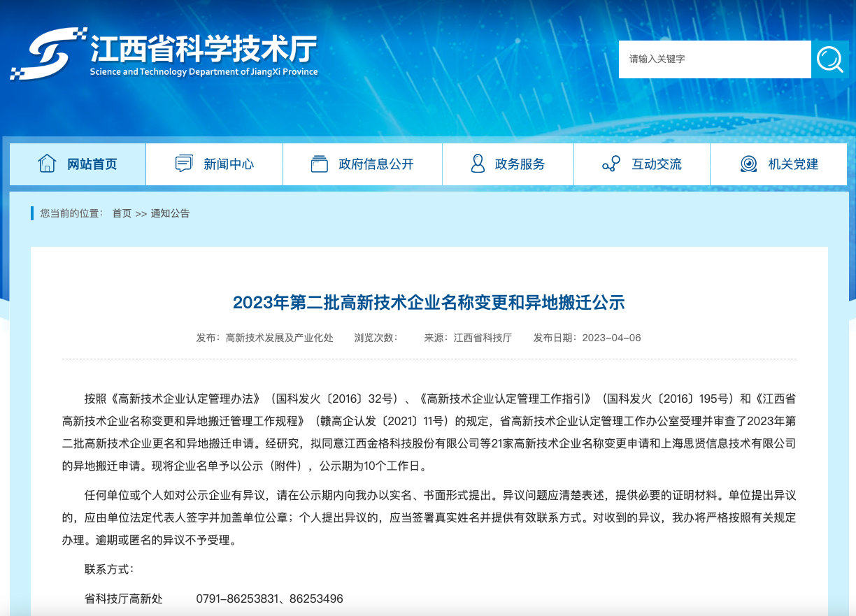The image size is (856, 616).
Task: Click the 浏览次数 view count label
Action: click(376, 338)
